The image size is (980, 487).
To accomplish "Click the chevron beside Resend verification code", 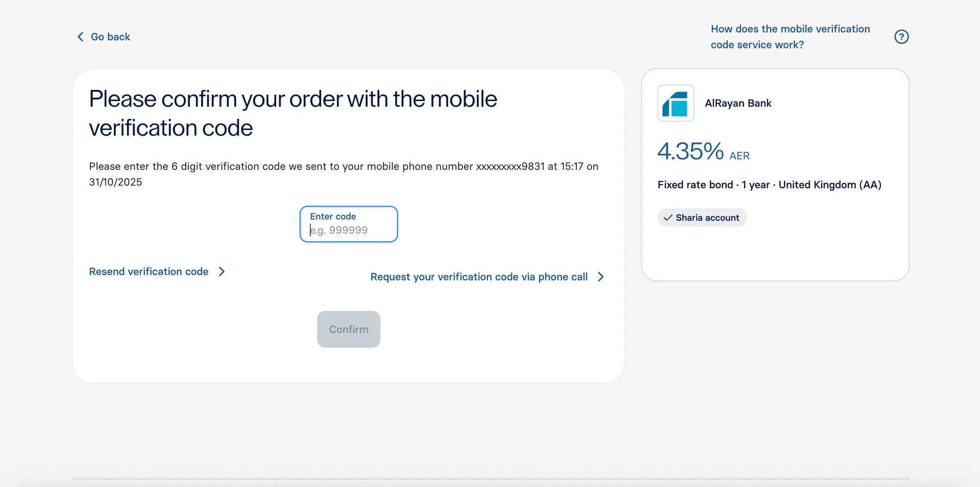I will (222, 271).
